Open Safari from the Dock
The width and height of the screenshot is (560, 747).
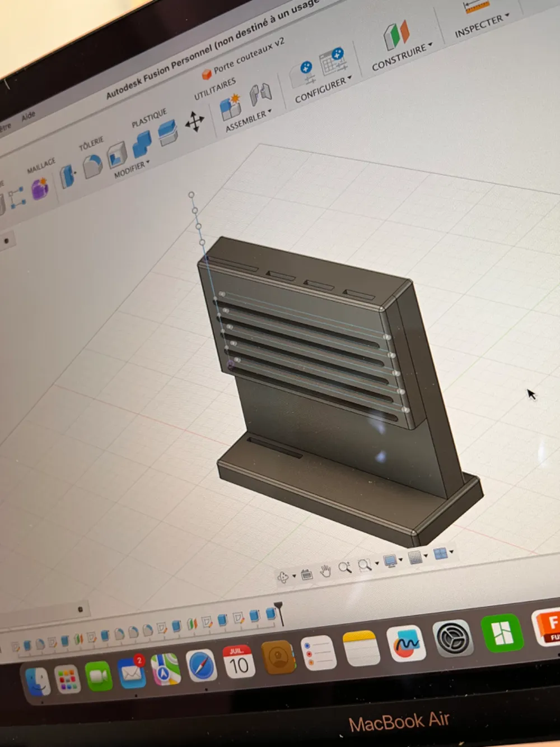coord(202,666)
